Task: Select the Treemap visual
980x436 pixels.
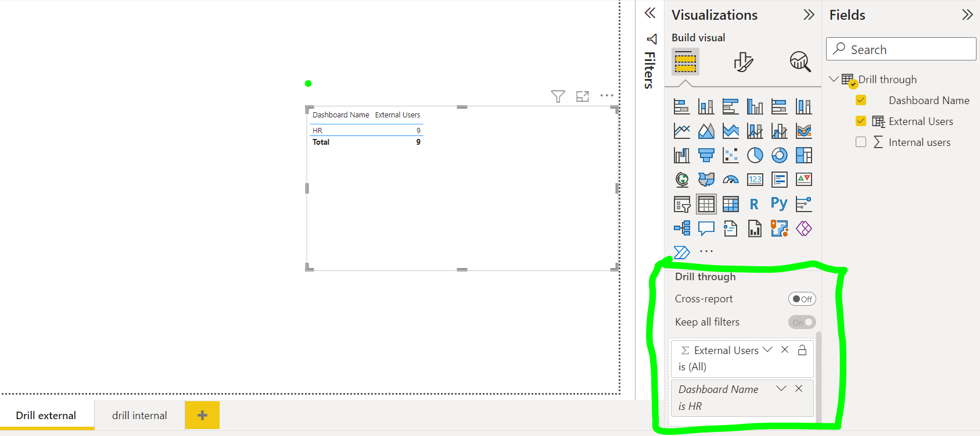Action: coord(804,155)
